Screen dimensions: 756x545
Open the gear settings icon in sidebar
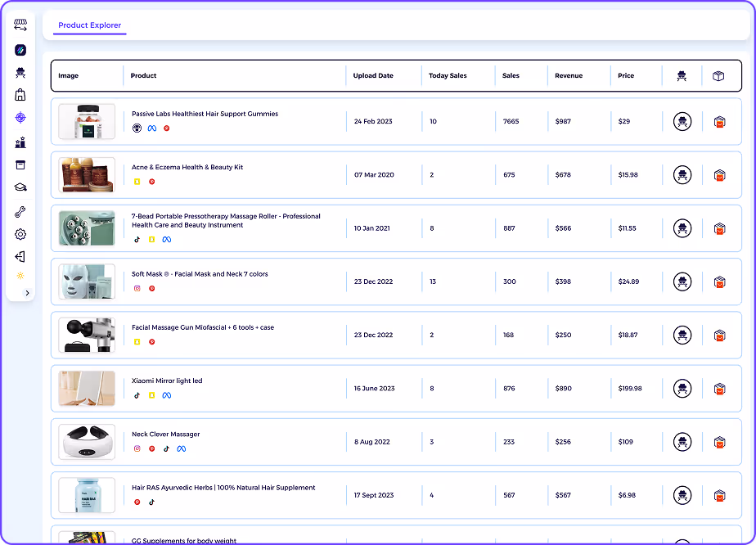pos(20,234)
